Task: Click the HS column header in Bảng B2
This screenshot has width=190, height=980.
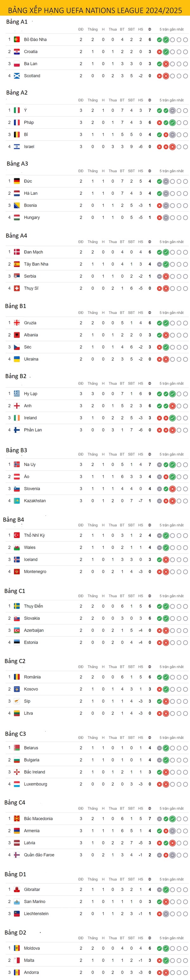Action: [x=141, y=383]
